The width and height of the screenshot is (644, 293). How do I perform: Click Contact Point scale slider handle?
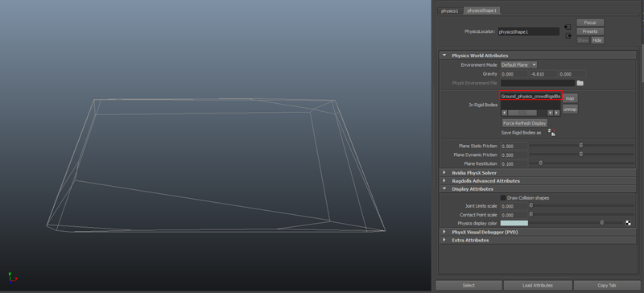531,214
